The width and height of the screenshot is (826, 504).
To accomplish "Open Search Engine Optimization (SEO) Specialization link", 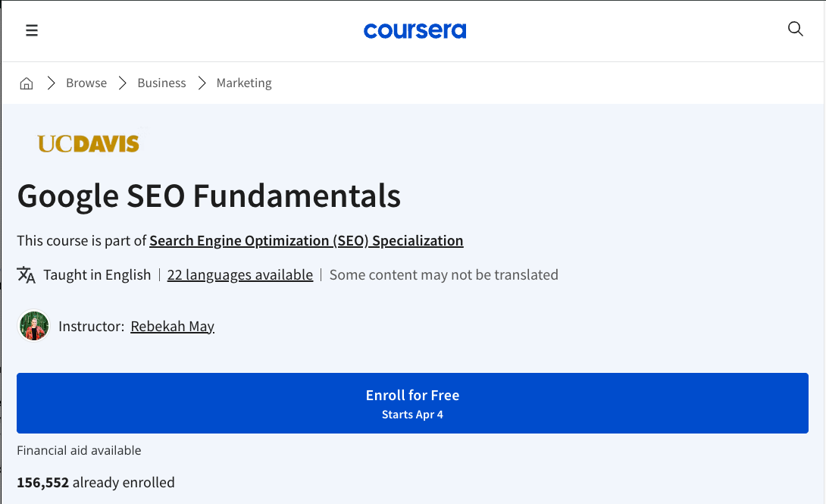I will click(307, 241).
